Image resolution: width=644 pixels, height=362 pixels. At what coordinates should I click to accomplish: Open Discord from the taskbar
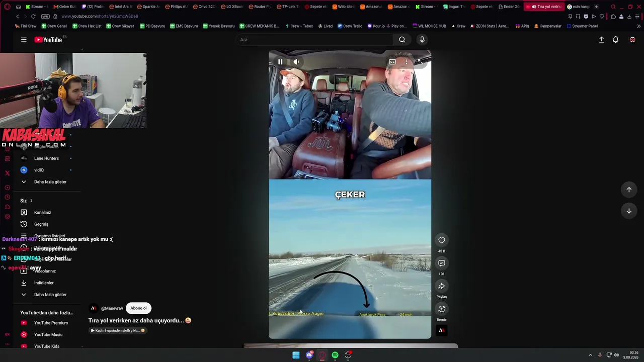[x=309, y=355]
